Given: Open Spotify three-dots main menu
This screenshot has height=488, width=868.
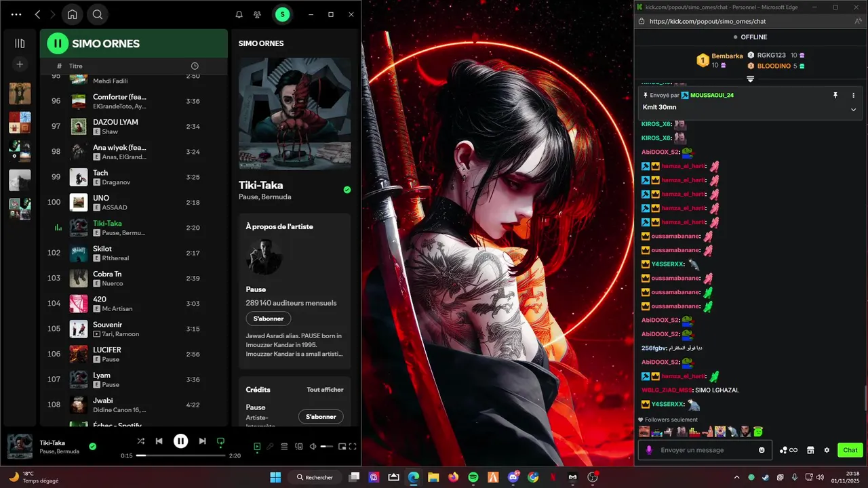Looking at the screenshot, I should (16, 14).
